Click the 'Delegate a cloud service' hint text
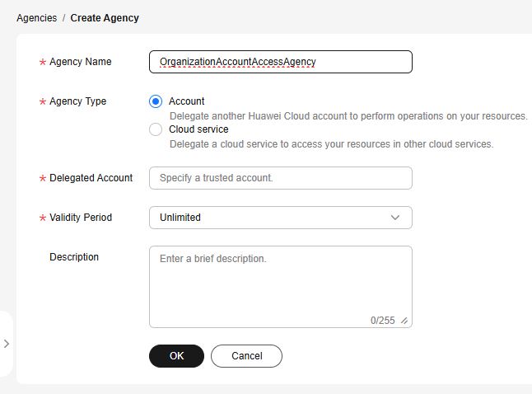 tap(331, 144)
